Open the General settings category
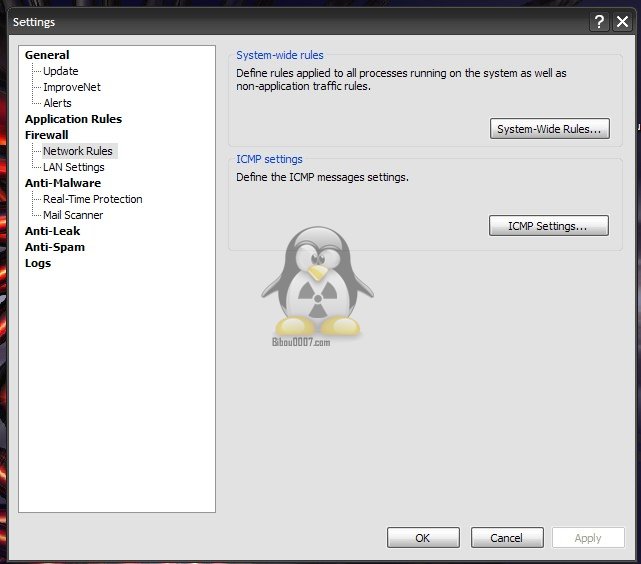The image size is (641, 564). coord(47,55)
